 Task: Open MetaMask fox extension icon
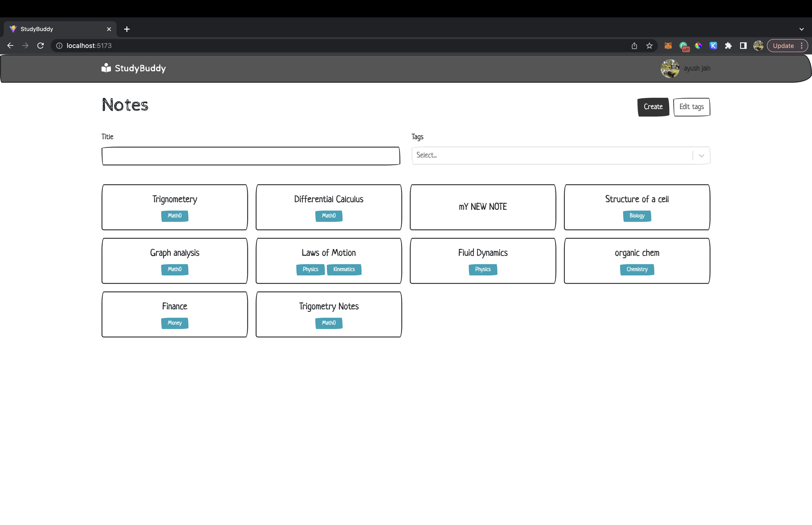(x=668, y=46)
